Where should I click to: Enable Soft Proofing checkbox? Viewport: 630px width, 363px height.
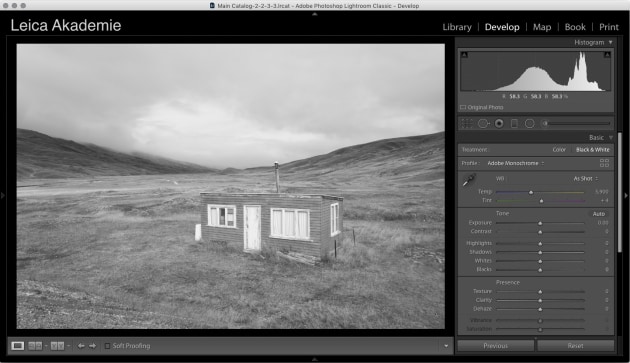coord(107,346)
